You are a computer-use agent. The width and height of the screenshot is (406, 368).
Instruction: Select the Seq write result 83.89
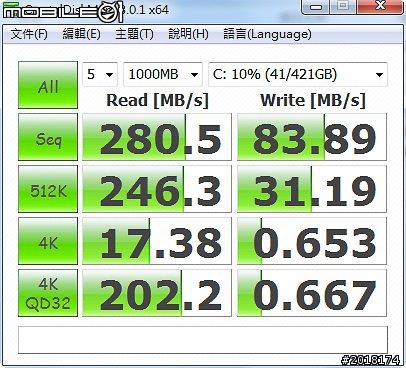pos(312,137)
